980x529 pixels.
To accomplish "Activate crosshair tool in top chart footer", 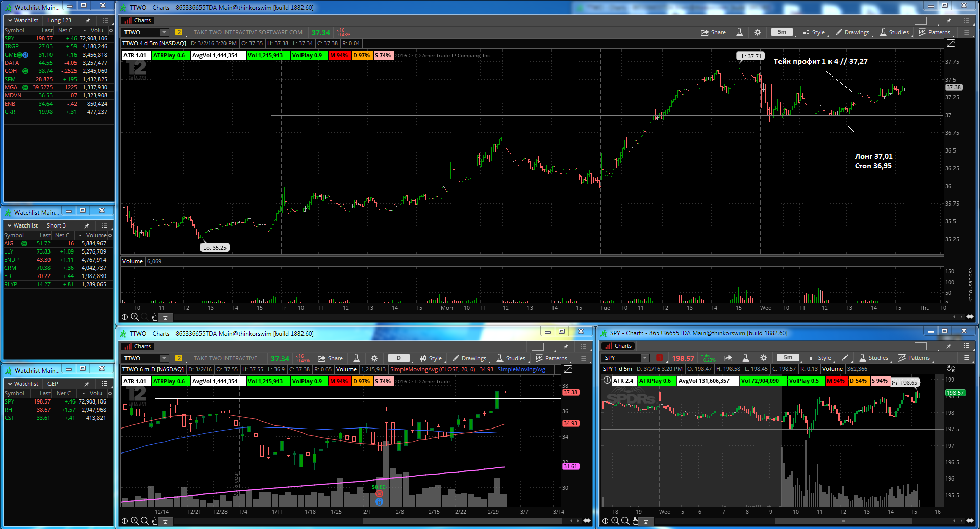I will pos(125,317).
